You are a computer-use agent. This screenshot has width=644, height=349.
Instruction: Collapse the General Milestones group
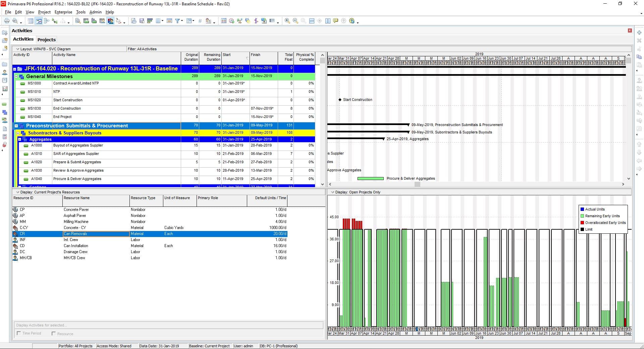(16, 76)
